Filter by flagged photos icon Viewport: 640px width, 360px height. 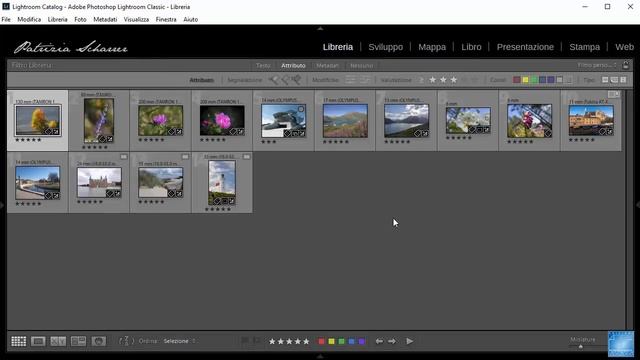tap(273, 80)
